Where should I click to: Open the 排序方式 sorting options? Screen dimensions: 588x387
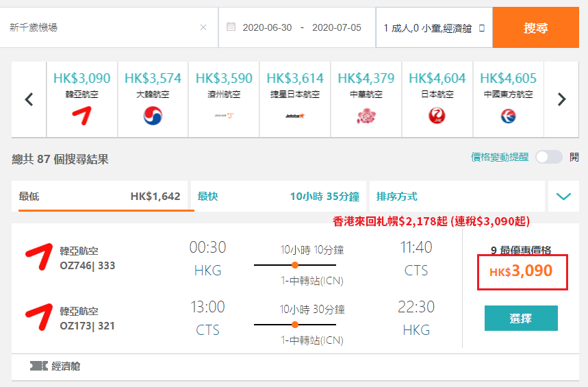tap(457, 197)
